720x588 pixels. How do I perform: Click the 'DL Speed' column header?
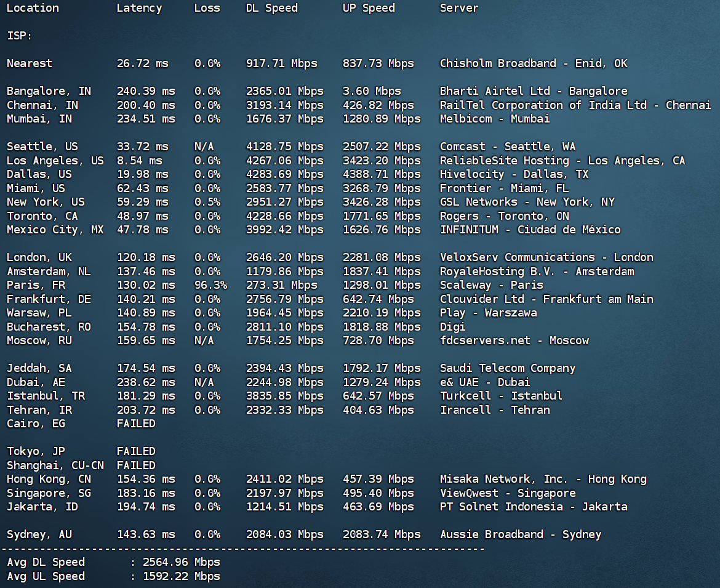coord(272,8)
